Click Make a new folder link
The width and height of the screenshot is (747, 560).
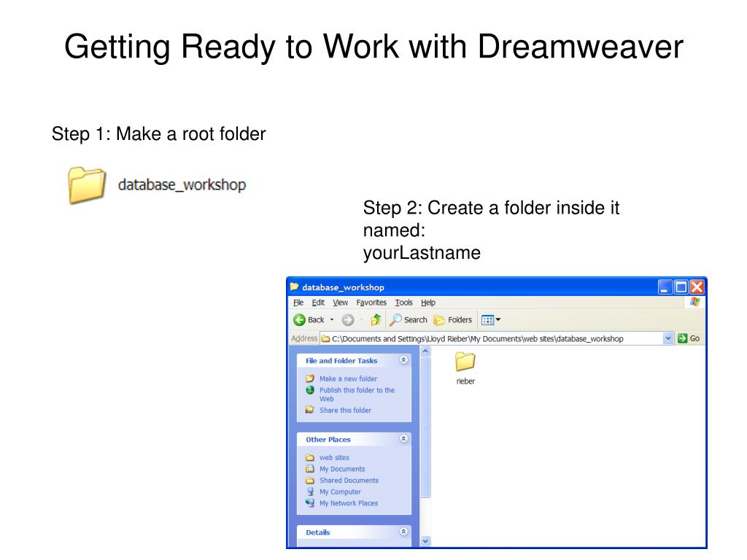(348, 378)
